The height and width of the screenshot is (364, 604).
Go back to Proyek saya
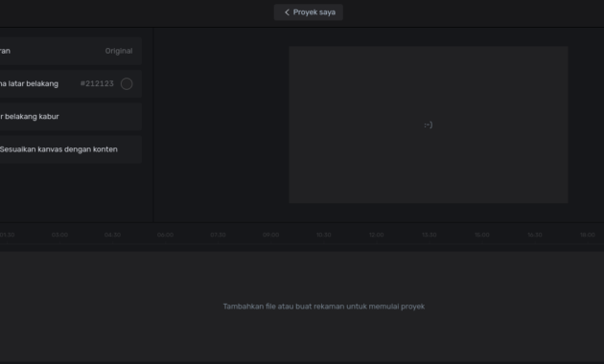[308, 12]
